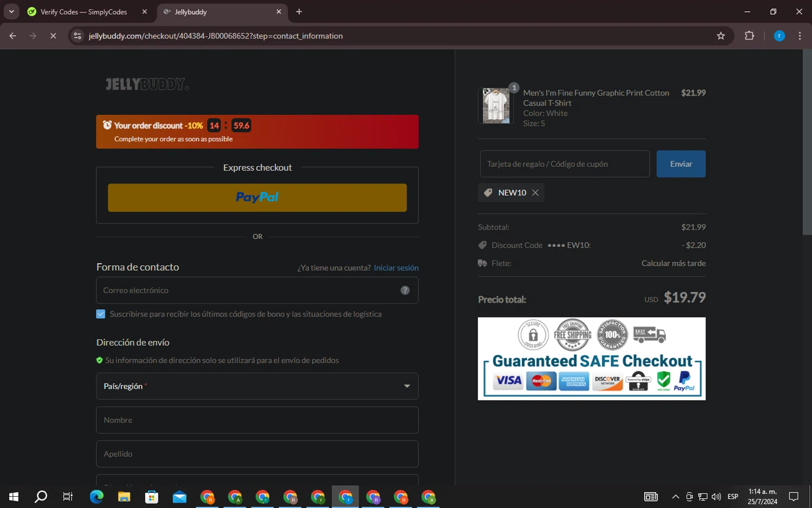Open the network icon in system tray
The width and height of the screenshot is (812, 508).
(703, 497)
